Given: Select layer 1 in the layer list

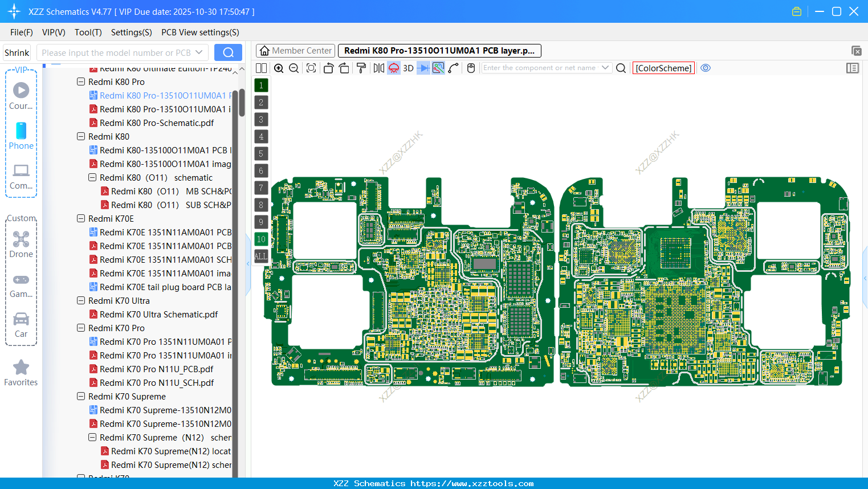Looking at the screenshot, I should pyautogui.click(x=260, y=85).
